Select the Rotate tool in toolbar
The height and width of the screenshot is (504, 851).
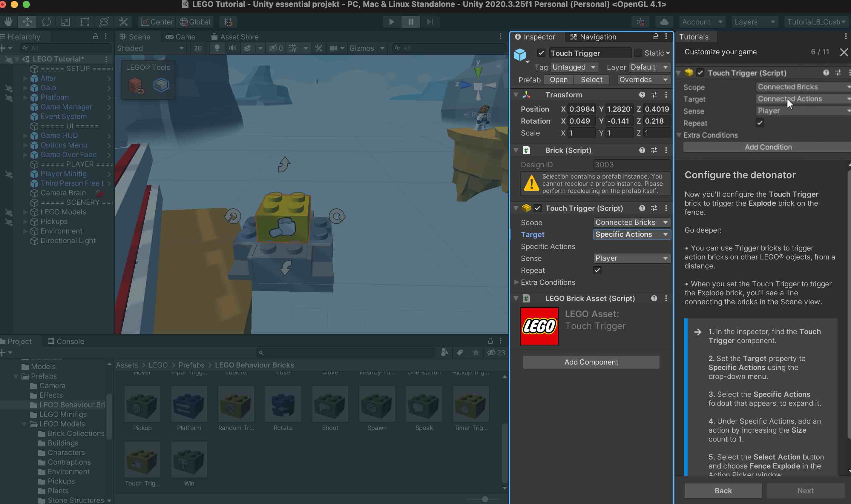47,22
